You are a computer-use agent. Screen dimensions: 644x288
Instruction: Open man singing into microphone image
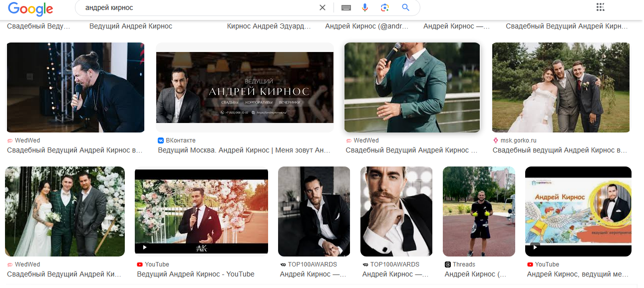[75, 87]
